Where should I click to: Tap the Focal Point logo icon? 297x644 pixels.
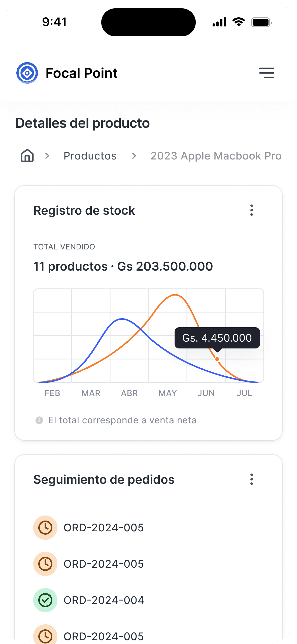(x=27, y=73)
